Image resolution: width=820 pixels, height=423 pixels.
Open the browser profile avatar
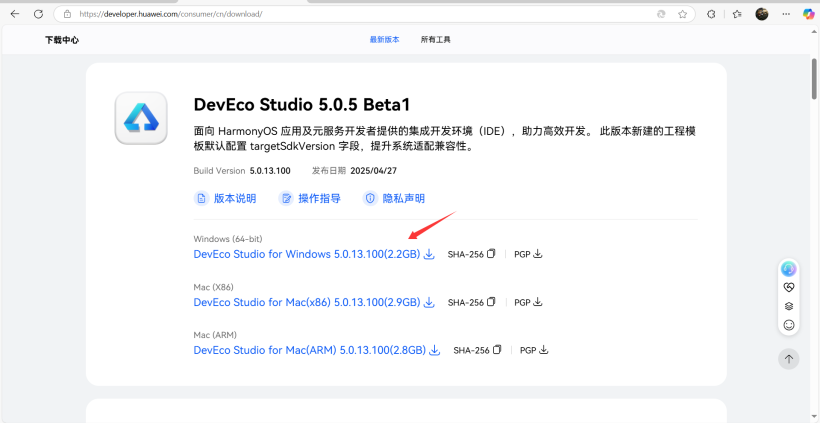[762, 14]
